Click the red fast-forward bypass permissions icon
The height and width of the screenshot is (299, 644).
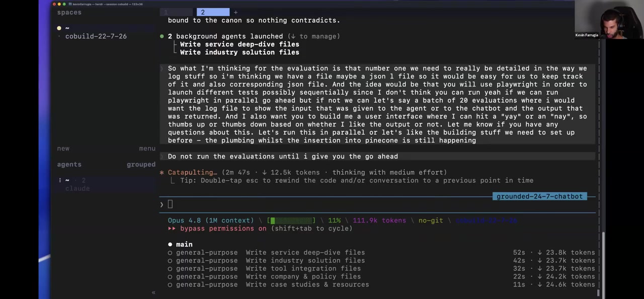[172, 229]
